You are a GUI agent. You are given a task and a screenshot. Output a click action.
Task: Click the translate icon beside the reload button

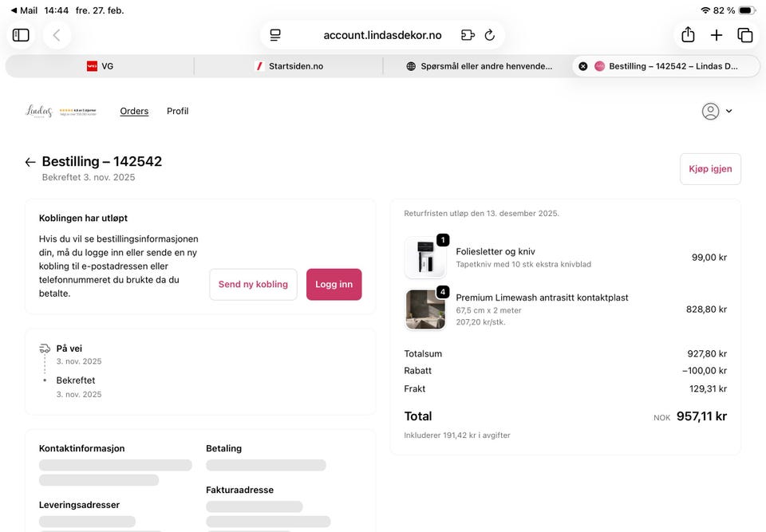coord(466,35)
